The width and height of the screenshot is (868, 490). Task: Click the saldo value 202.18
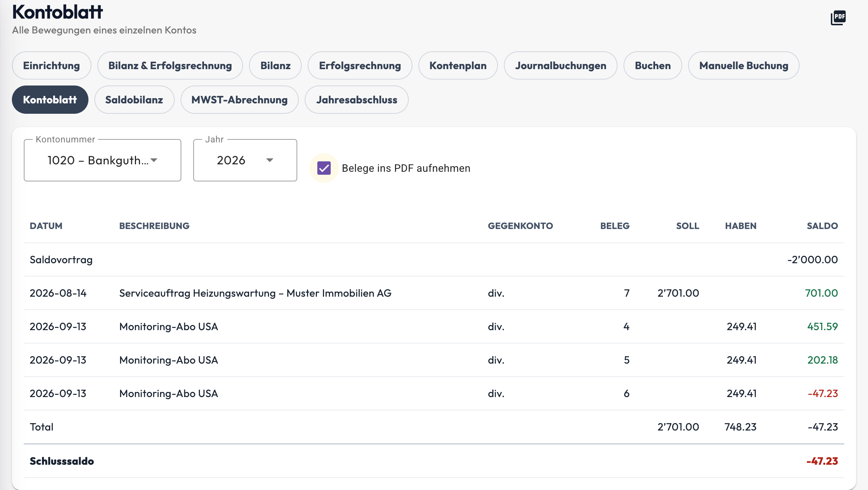tap(823, 360)
